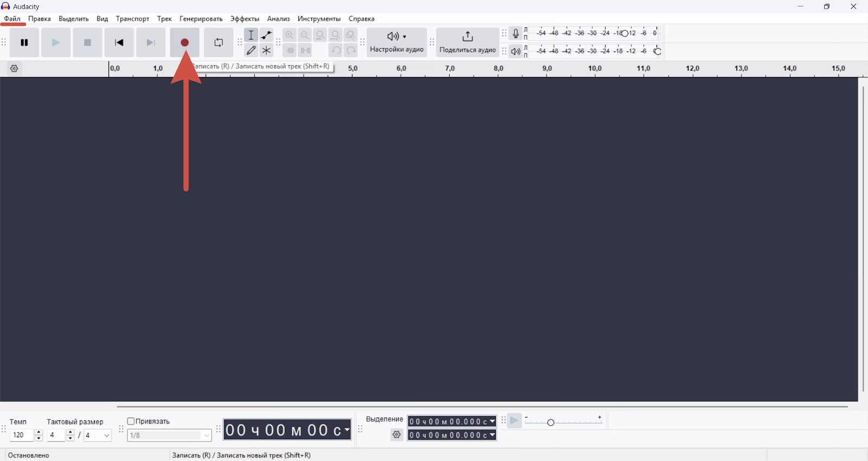Open the Транспорт menu
The image size is (868, 461).
click(x=133, y=19)
